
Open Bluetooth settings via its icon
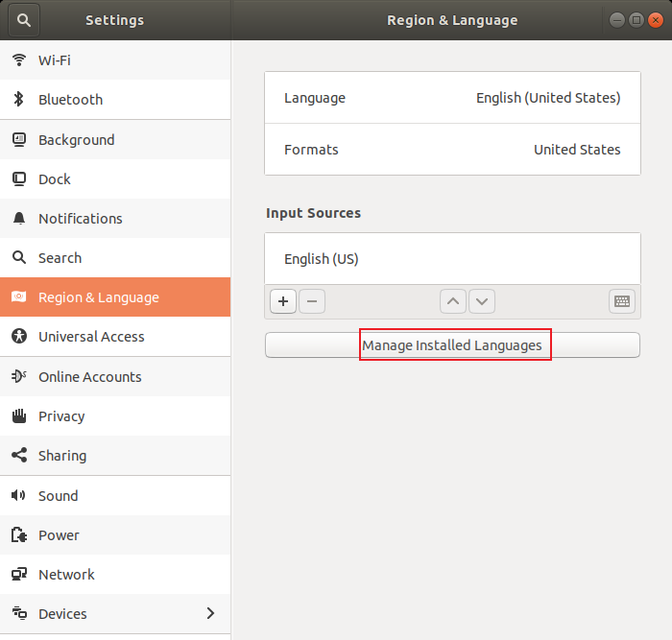[x=19, y=100]
